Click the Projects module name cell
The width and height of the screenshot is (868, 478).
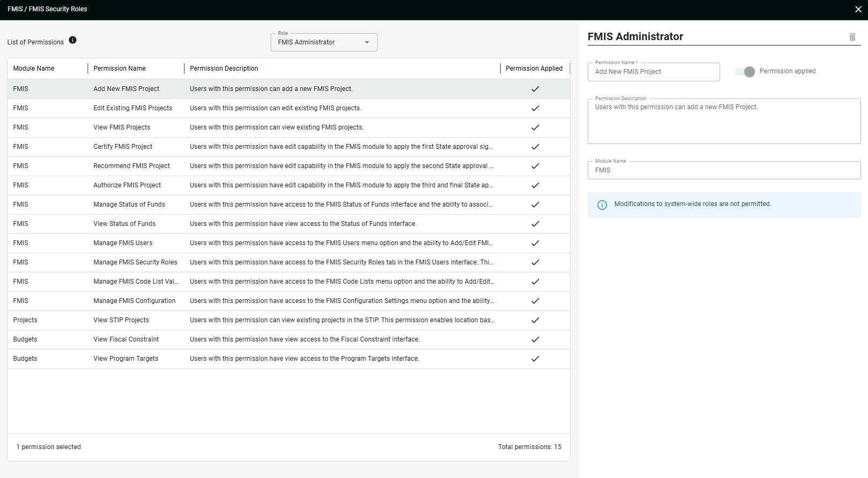point(25,320)
